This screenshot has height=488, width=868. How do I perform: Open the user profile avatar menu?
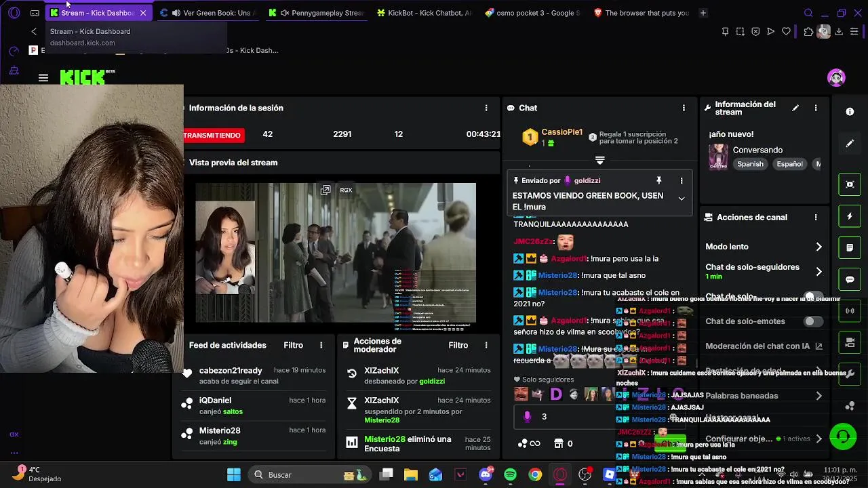click(x=836, y=77)
